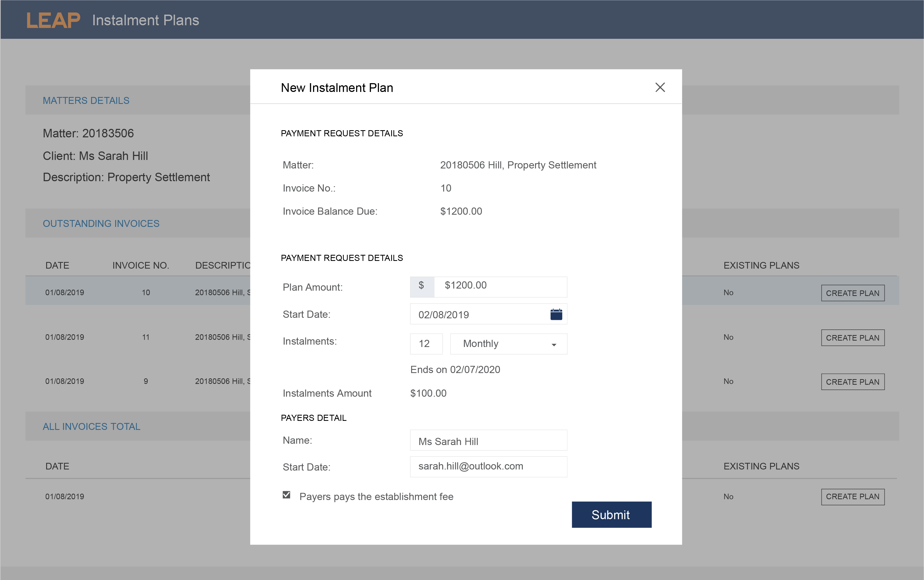Toggle Payers pays the establishment fee checkbox
The image size is (924, 580).
pos(286,495)
